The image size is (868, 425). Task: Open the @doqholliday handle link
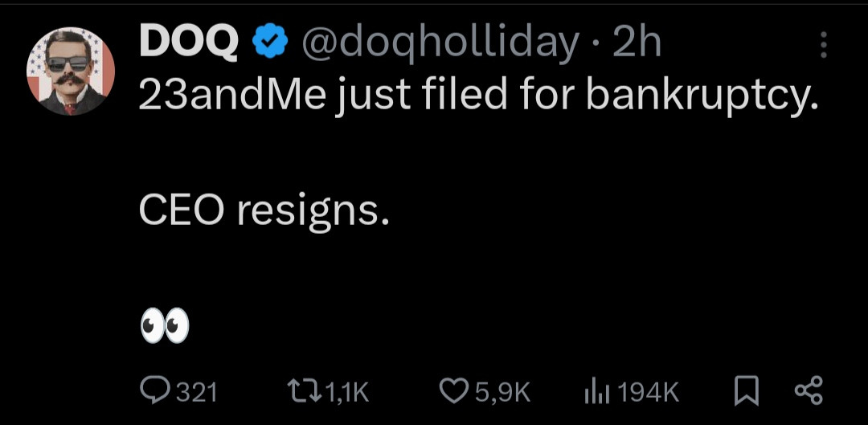tap(440, 43)
